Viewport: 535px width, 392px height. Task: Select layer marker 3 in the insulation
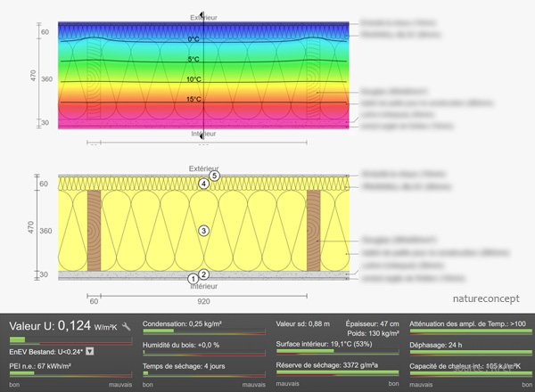[203, 231]
